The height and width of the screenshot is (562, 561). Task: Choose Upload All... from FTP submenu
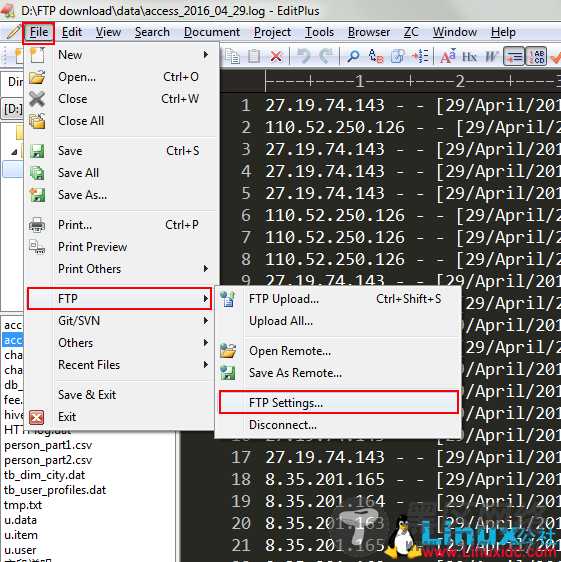click(x=338, y=321)
